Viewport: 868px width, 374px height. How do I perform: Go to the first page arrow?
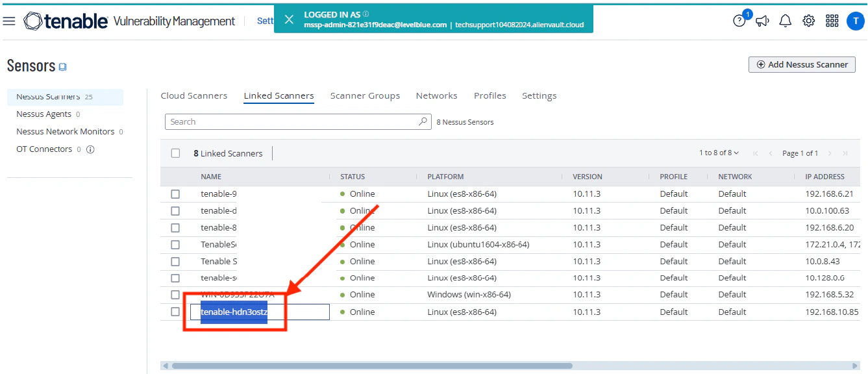(x=755, y=153)
